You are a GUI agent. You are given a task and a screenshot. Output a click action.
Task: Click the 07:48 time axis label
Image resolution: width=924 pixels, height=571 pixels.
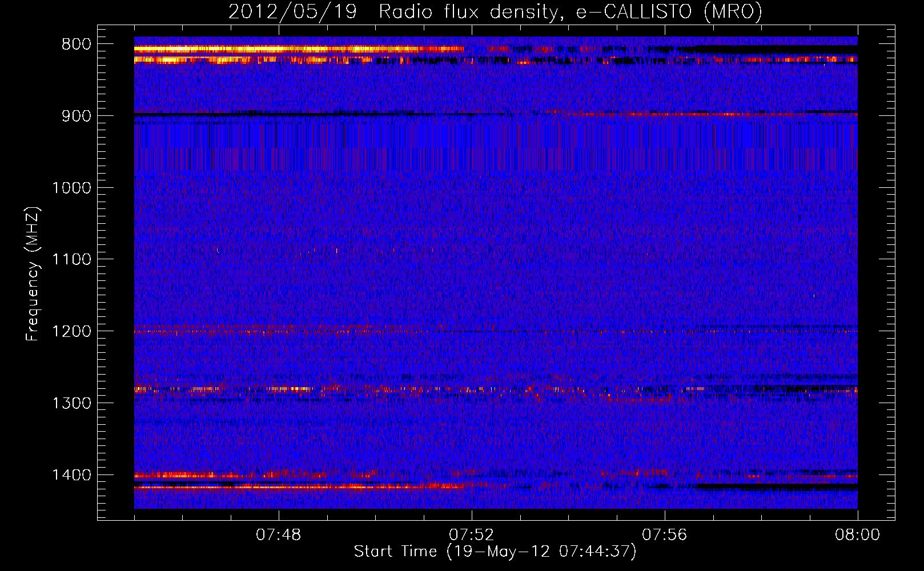pyautogui.click(x=279, y=535)
